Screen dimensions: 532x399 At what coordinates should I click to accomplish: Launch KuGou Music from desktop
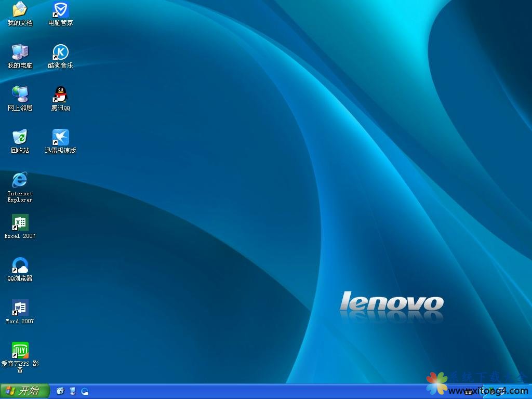[61, 52]
